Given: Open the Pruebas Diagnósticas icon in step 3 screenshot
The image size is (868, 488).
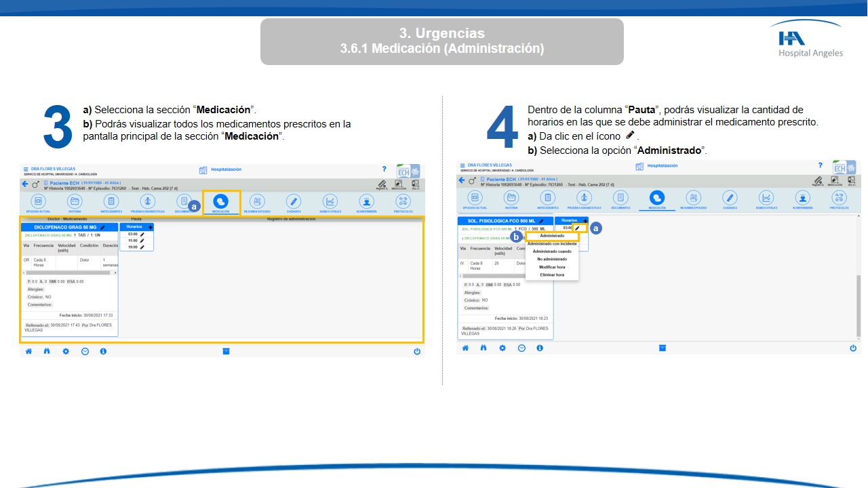Looking at the screenshot, I should [147, 201].
